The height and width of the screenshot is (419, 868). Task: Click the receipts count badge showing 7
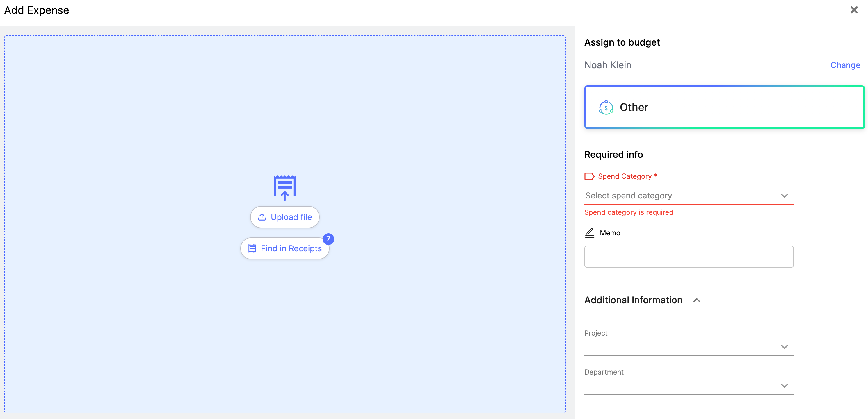tap(328, 239)
